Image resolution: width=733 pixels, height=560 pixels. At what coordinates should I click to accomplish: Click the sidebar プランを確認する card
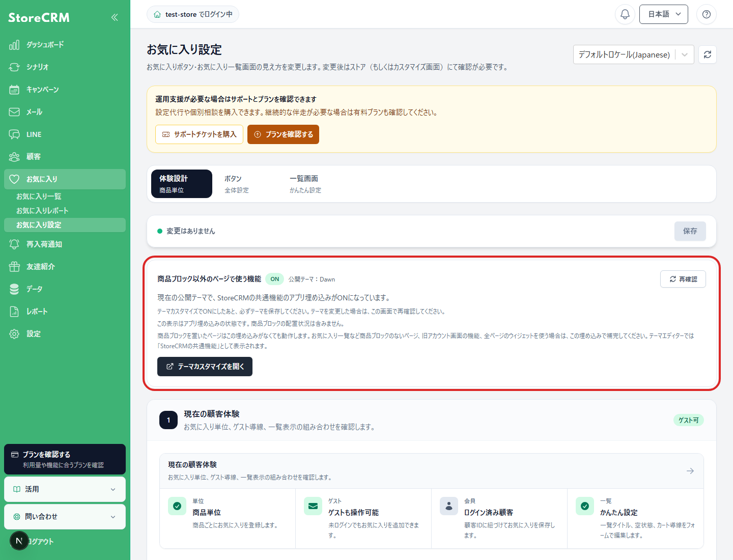point(65,459)
